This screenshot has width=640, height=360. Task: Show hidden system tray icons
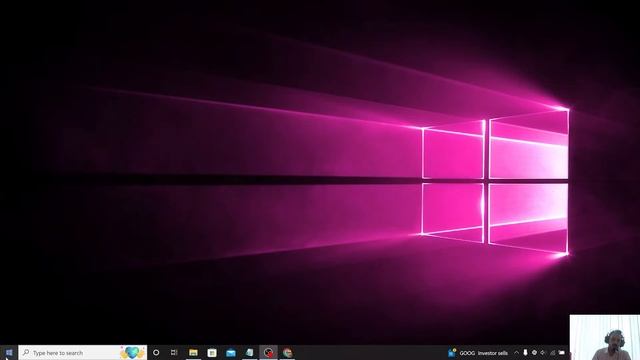click(x=516, y=353)
